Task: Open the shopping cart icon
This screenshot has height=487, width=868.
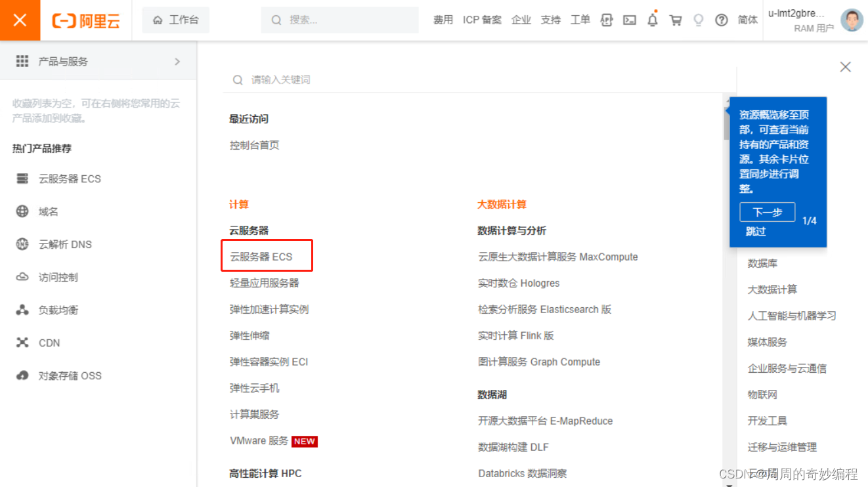Action: (x=676, y=20)
